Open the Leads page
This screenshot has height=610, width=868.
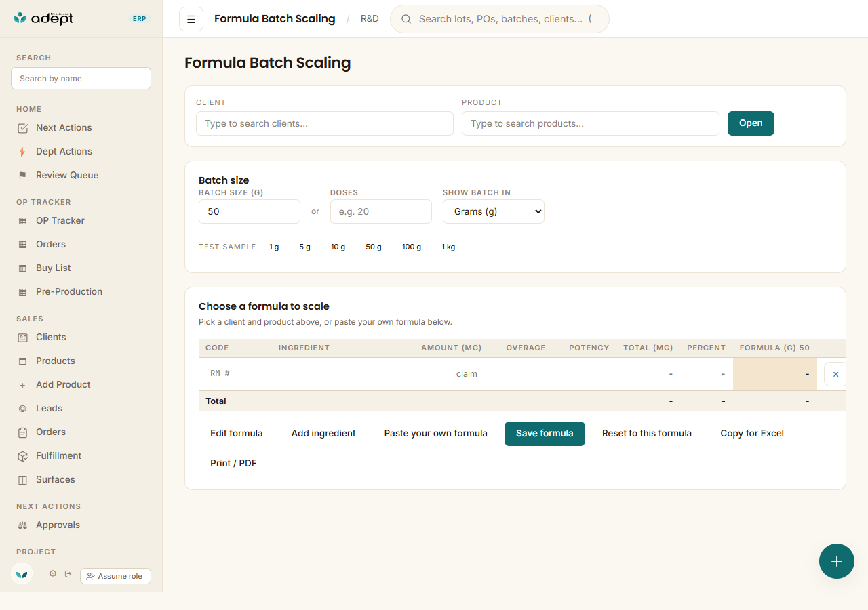pos(49,409)
